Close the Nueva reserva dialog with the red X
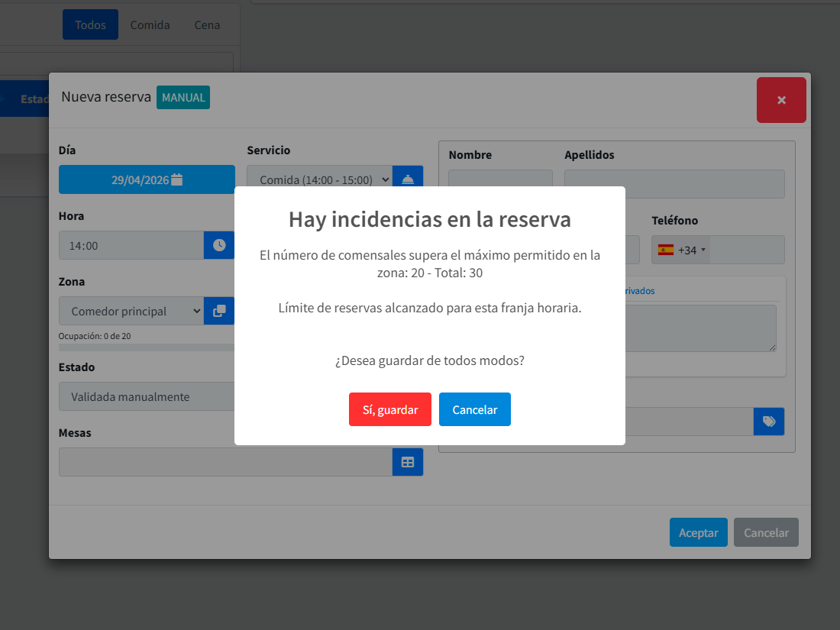 pos(781,100)
